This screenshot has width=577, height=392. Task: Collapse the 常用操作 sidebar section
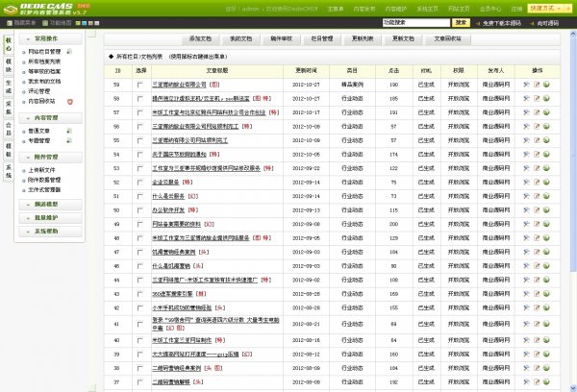(50, 38)
